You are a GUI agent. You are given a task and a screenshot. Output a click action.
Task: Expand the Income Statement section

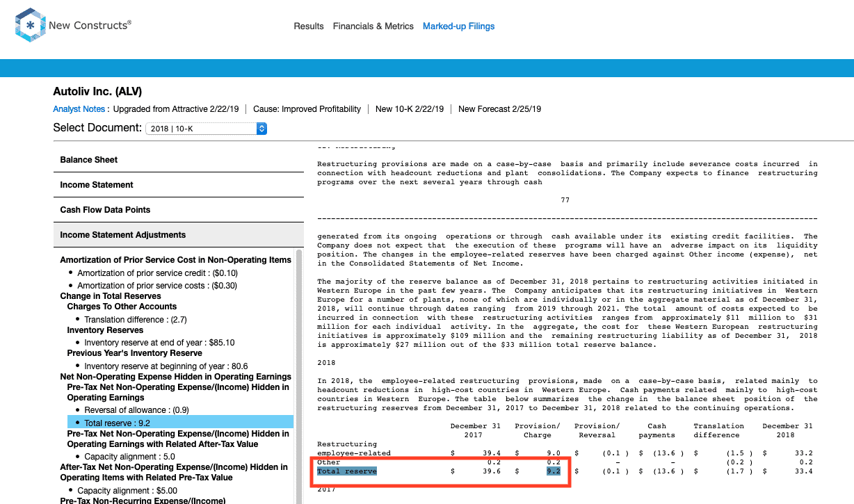pyautogui.click(x=179, y=185)
